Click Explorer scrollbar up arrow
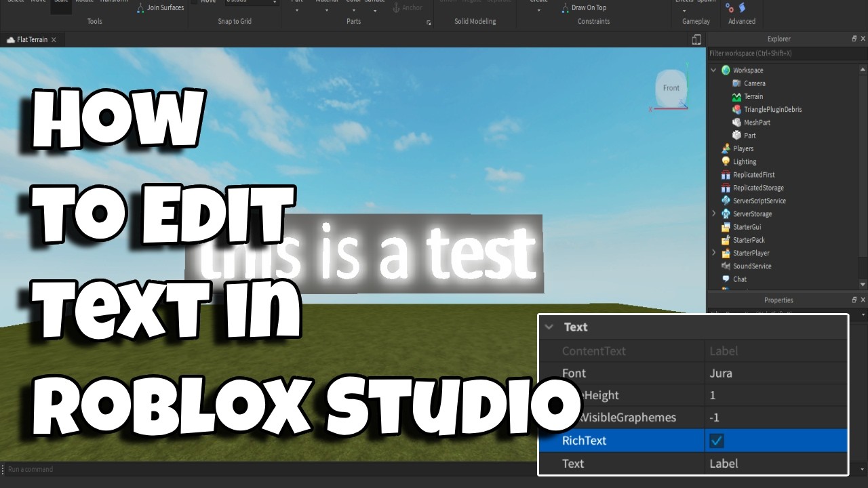The width and height of the screenshot is (868, 488). point(863,69)
